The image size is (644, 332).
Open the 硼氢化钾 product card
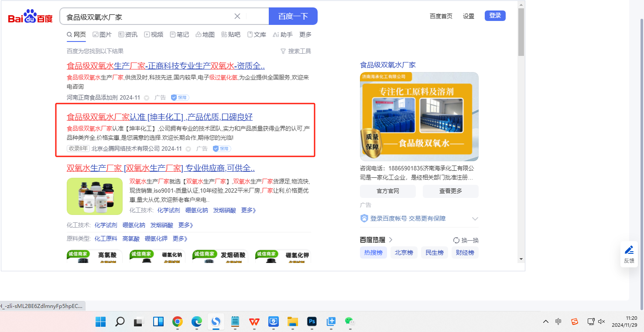pyautogui.click(x=283, y=256)
